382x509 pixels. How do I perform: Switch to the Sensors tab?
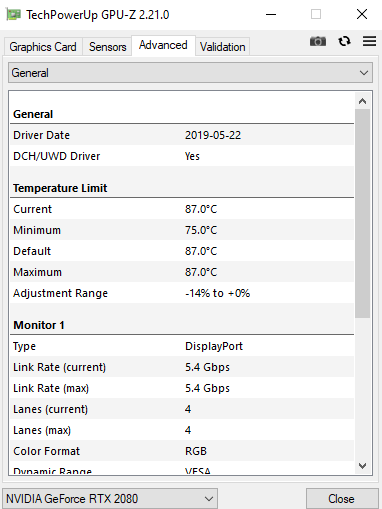pyautogui.click(x=107, y=47)
